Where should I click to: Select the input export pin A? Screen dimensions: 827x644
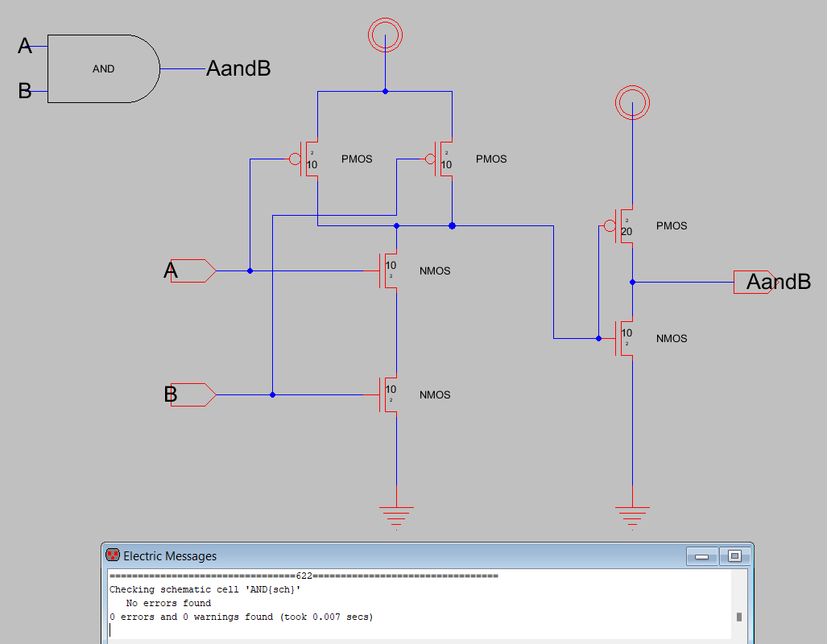coord(193,270)
